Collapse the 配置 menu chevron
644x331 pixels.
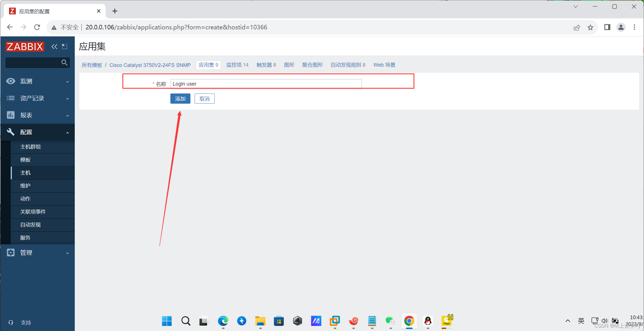67,133
